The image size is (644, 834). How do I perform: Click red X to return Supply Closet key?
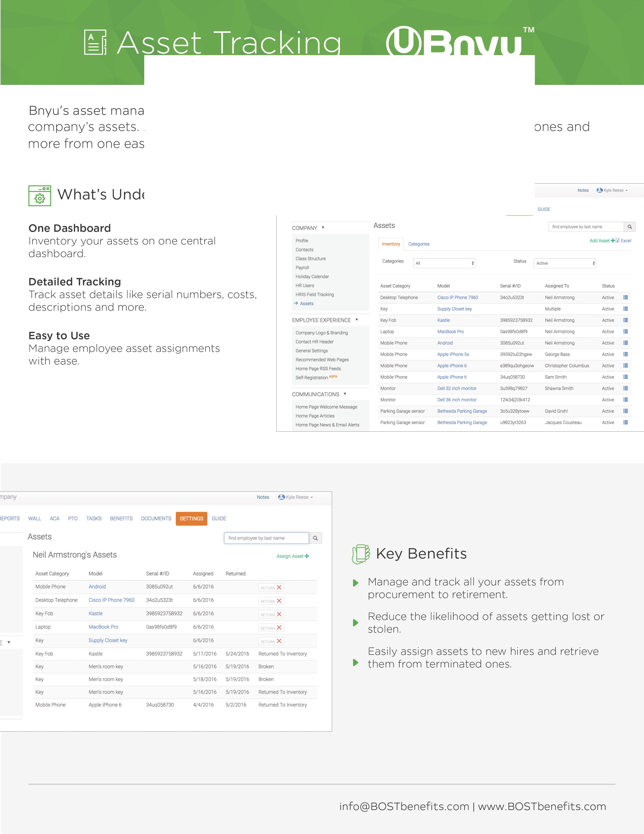point(279,641)
